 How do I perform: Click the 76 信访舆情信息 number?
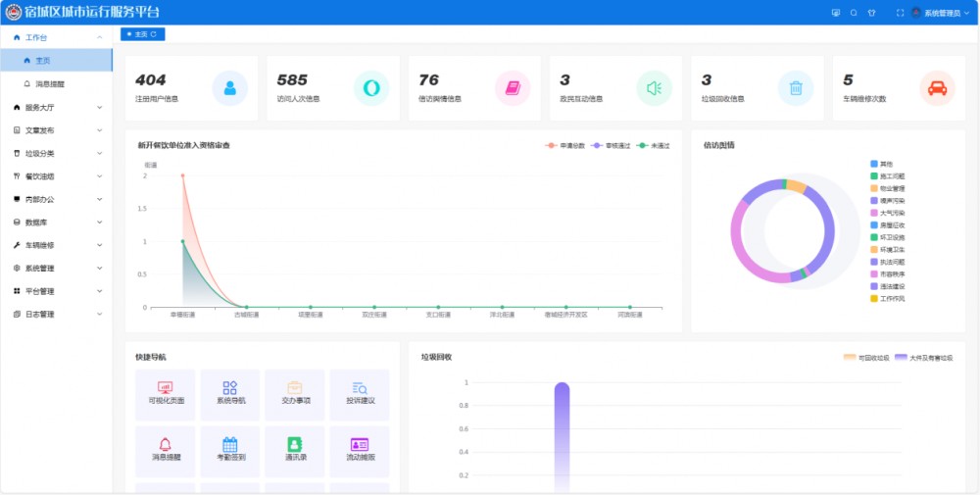coord(429,80)
